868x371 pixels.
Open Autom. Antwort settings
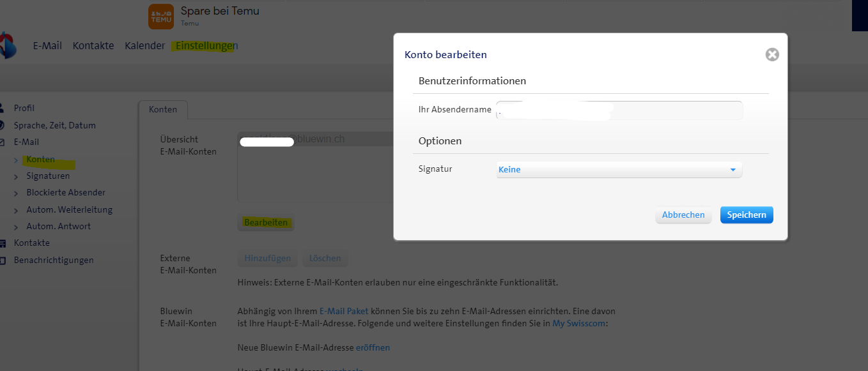[x=58, y=226]
